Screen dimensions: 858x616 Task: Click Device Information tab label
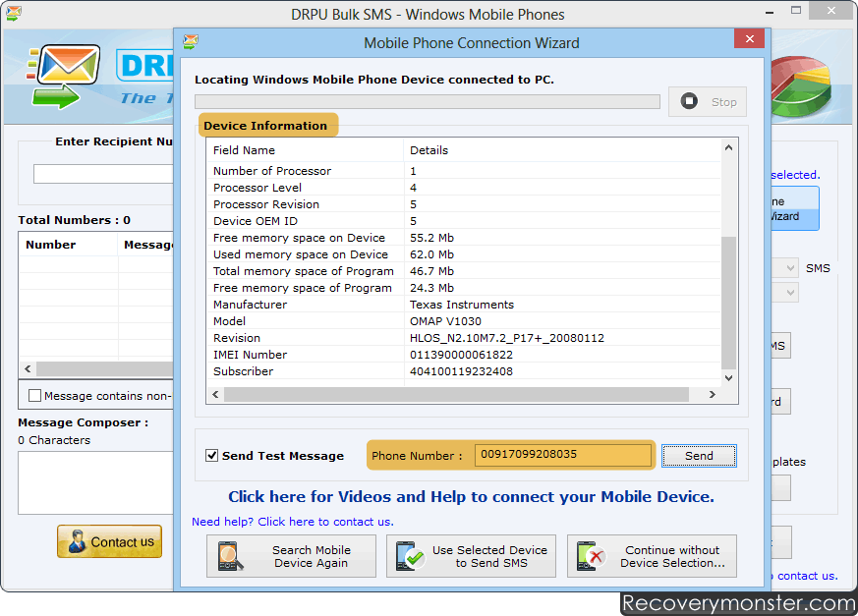click(x=265, y=126)
